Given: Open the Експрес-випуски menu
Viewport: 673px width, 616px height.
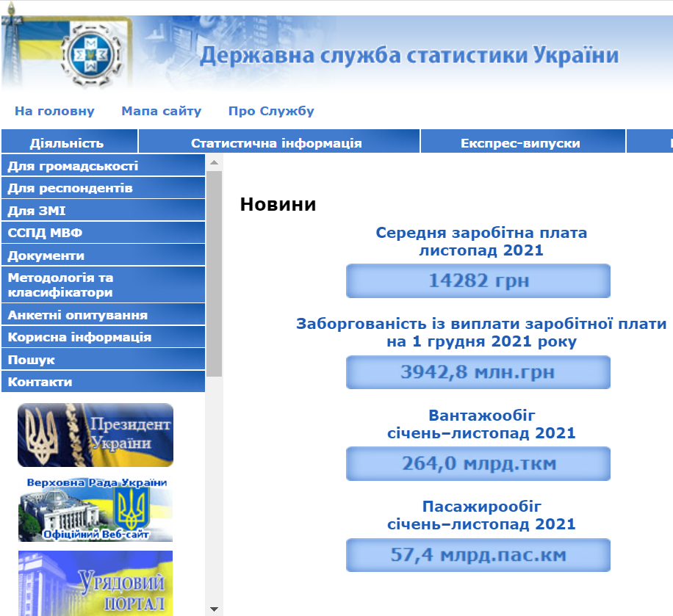Looking at the screenshot, I should coord(522,141).
